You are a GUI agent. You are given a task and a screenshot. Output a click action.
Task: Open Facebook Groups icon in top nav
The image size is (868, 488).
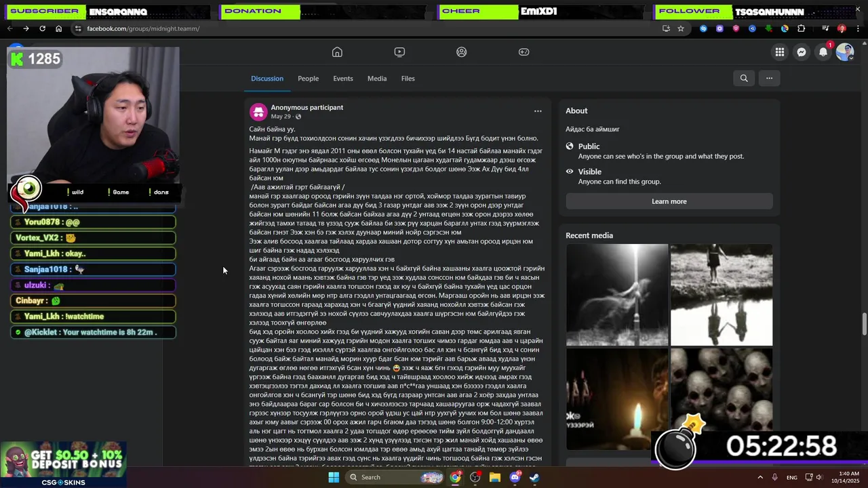[x=462, y=52]
